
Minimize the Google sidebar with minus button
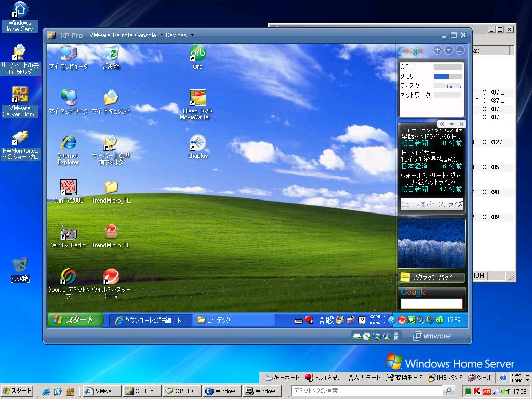(460, 50)
